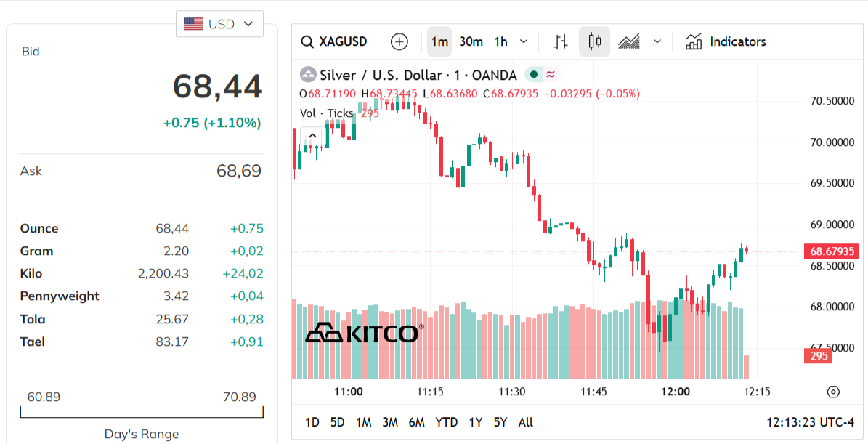Select the 1D date range
868x444 pixels.
(312, 422)
